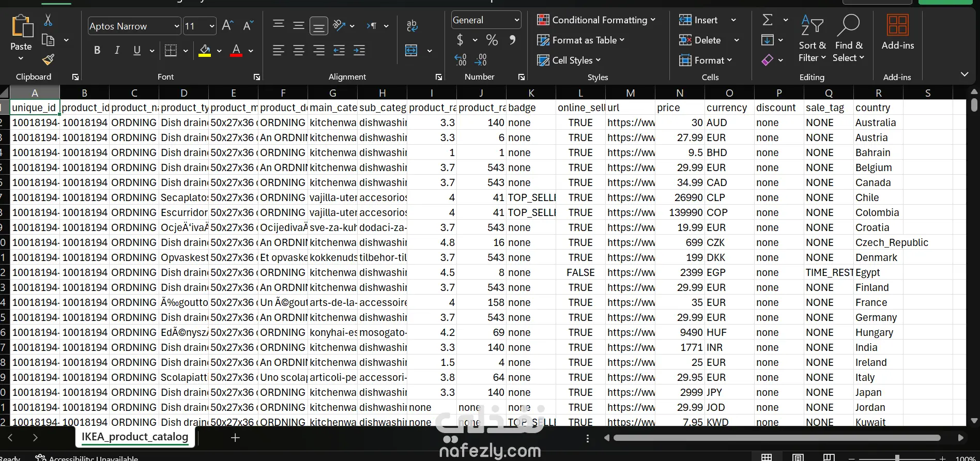This screenshot has height=461, width=980.
Task: Toggle Underline formatting
Action: pos(137,50)
